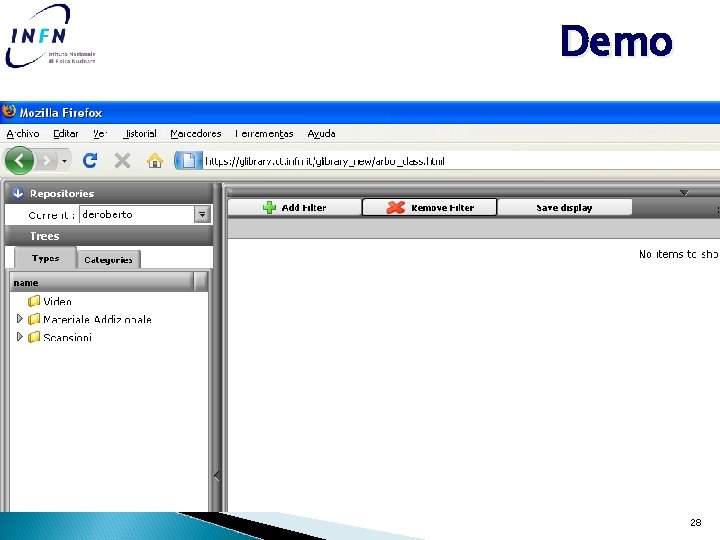This screenshot has width=720, height=540.
Task: Collapse the left panel with splitter arrow
Action: [217, 476]
